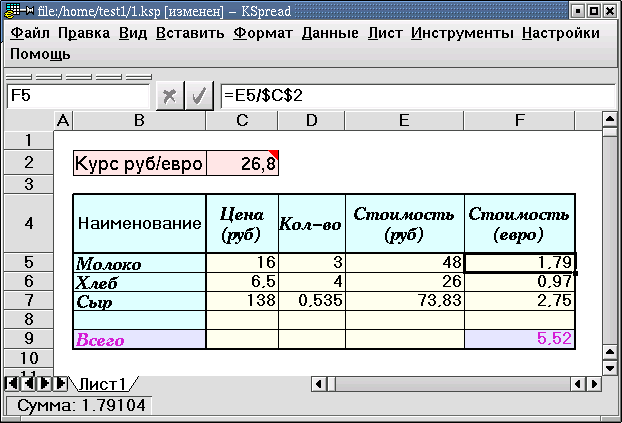Select column A header
Viewport: 622px width, 423px height.
pos(63,120)
